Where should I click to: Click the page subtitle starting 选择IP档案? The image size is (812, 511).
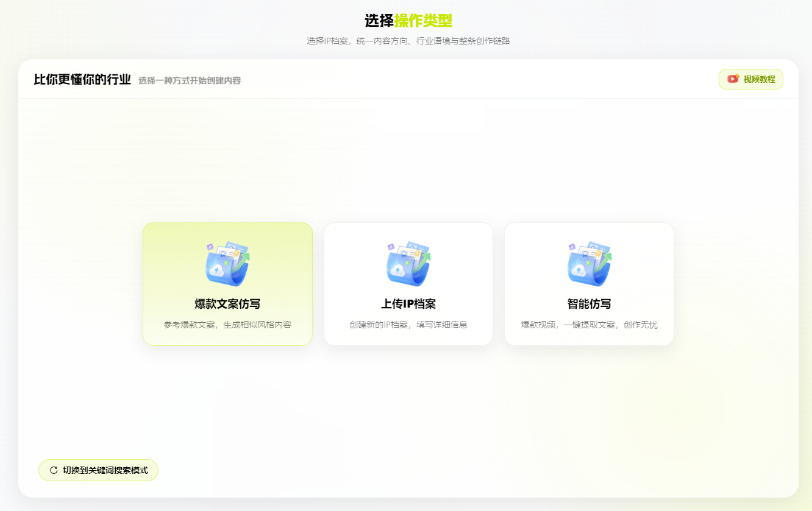tap(408, 41)
